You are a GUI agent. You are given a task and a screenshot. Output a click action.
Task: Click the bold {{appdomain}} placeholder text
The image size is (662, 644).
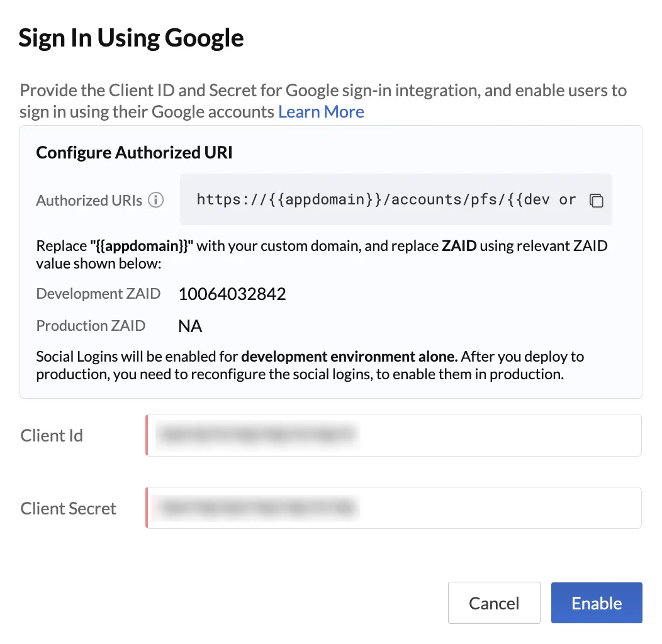tap(142, 246)
